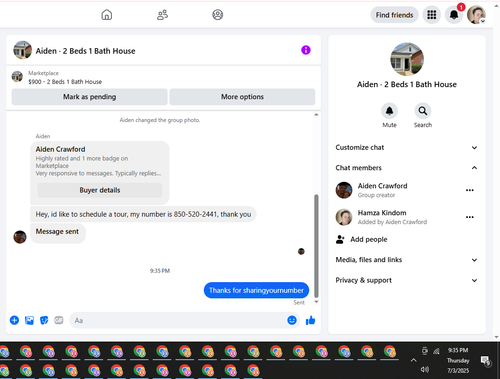Image resolution: width=500 pixels, height=379 pixels.
Task: Click the Search magnifier icon in chat info
Action: (423, 111)
